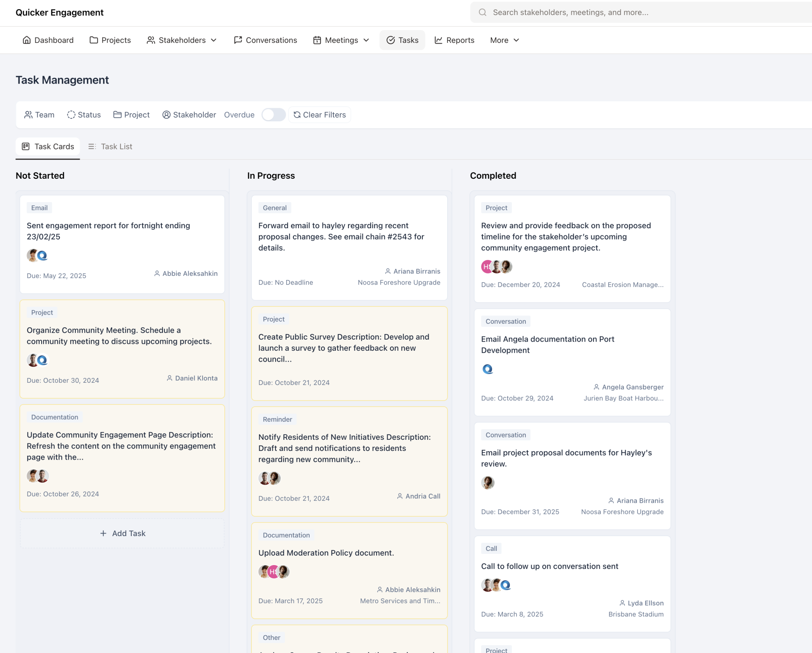Click the Task Cards board icon

[26, 147]
